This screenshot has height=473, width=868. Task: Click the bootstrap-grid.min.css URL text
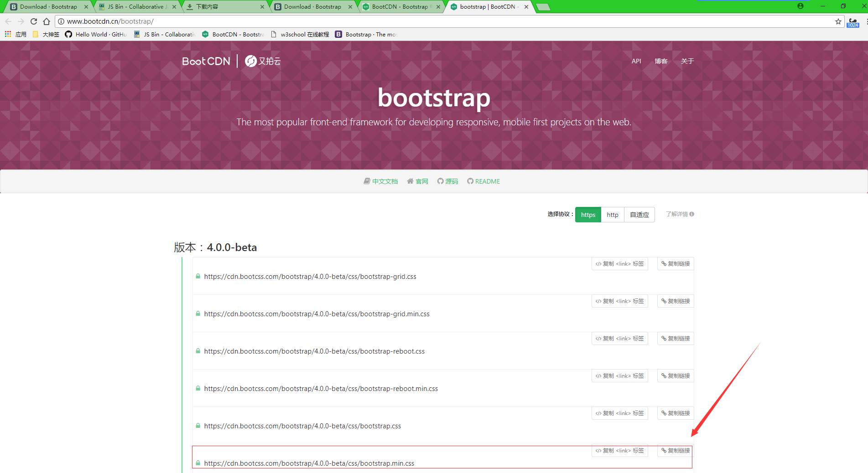pos(317,314)
